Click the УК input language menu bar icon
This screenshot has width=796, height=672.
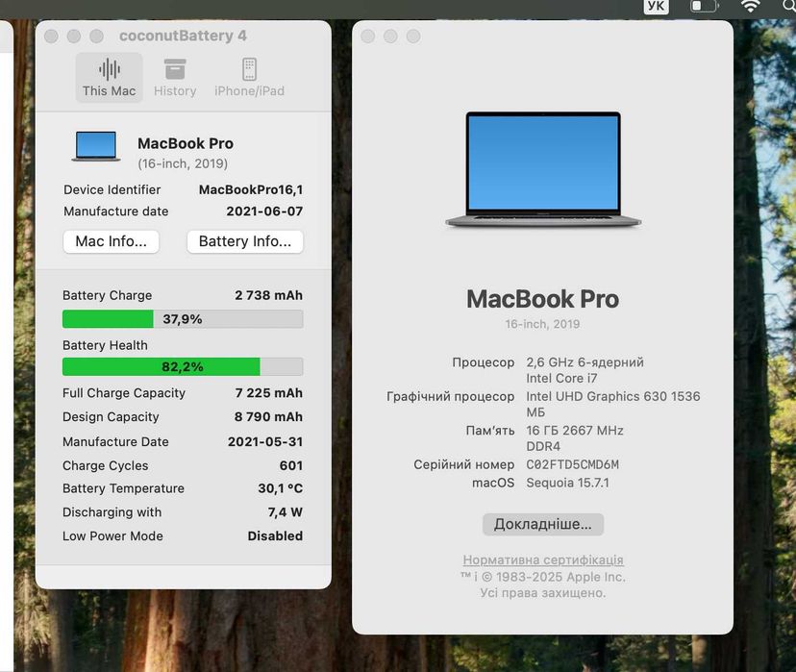point(656,6)
